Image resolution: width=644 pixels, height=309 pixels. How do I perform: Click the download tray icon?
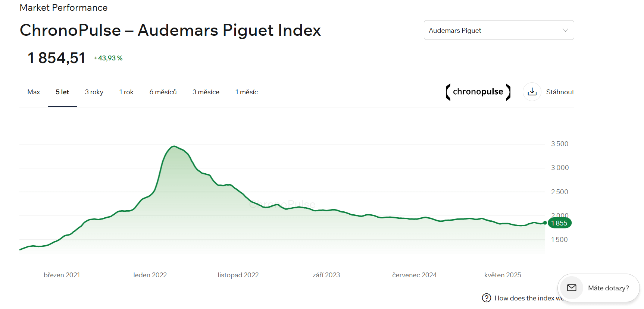tap(532, 92)
